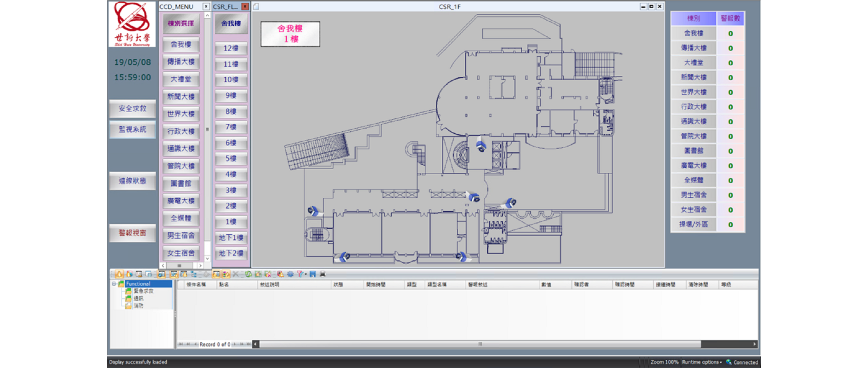The width and height of the screenshot is (868, 368).
Task: Switch to floor 12樓
Action: coord(231,48)
